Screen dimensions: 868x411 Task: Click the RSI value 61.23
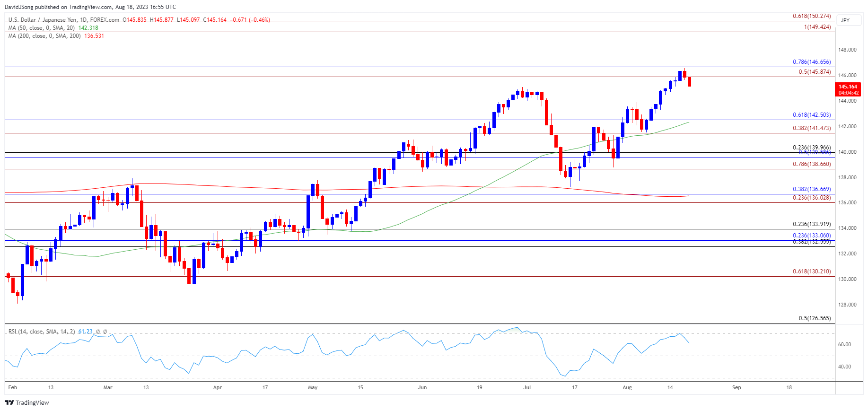click(86, 332)
